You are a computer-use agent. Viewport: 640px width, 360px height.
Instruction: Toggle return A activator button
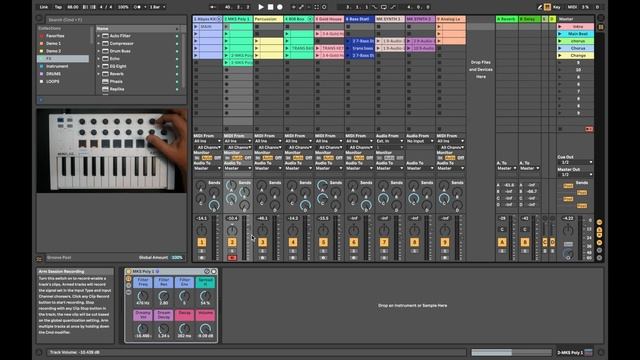pyautogui.click(x=502, y=242)
